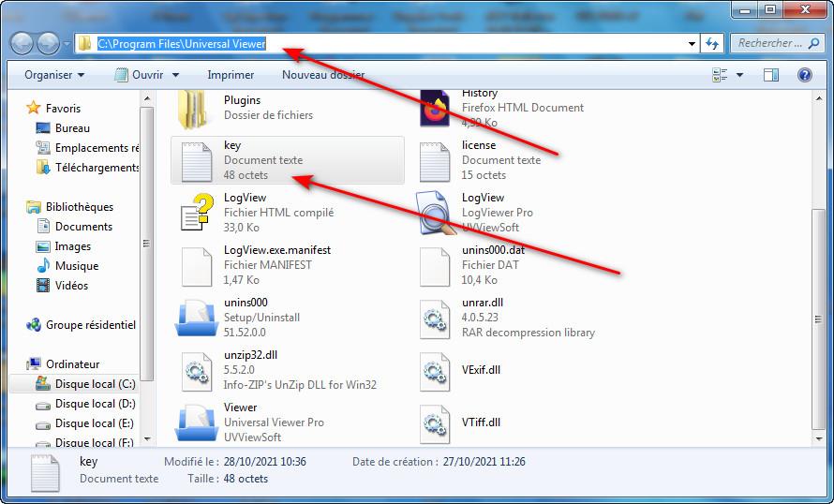Screen dimensions: 834x504
Task: Select the unzip32.dll file icon
Action: pyautogui.click(x=197, y=372)
